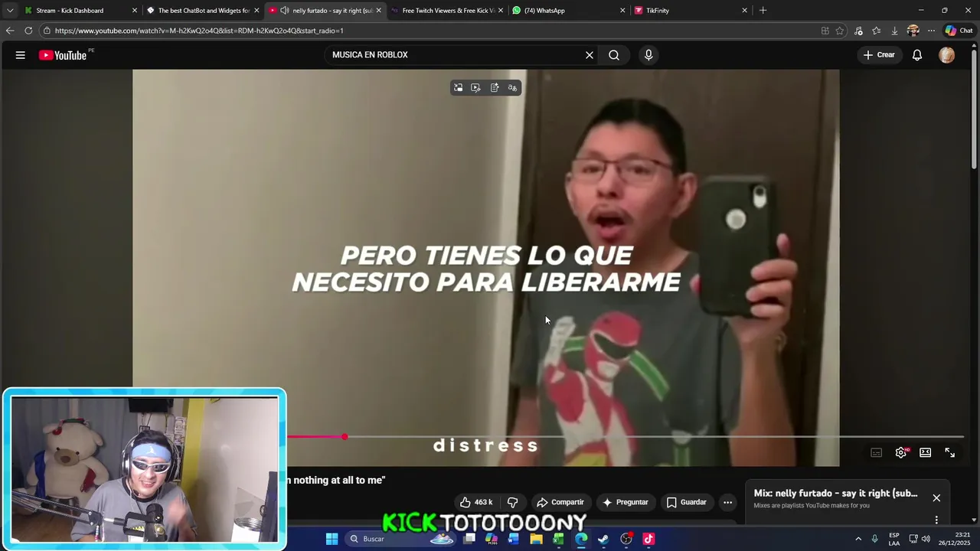The height and width of the screenshot is (551, 980).
Task: Open the Edge profile avatar
Action: pyautogui.click(x=913, y=31)
